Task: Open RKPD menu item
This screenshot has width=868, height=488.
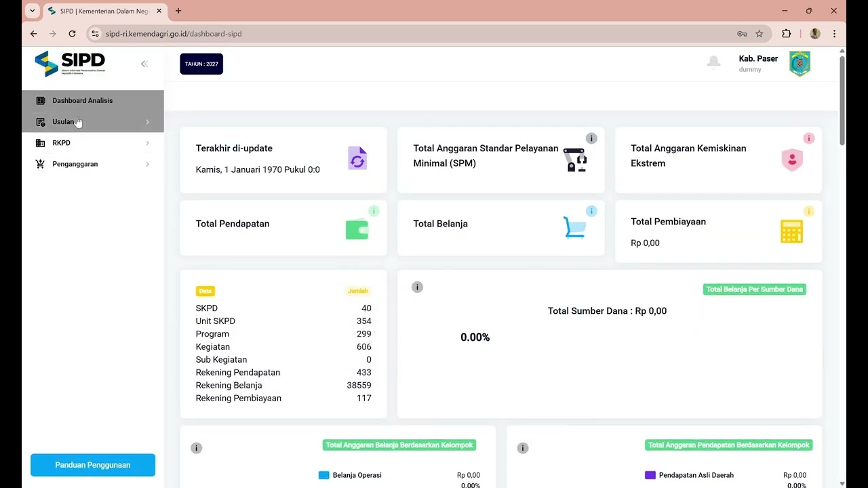Action: [93, 143]
